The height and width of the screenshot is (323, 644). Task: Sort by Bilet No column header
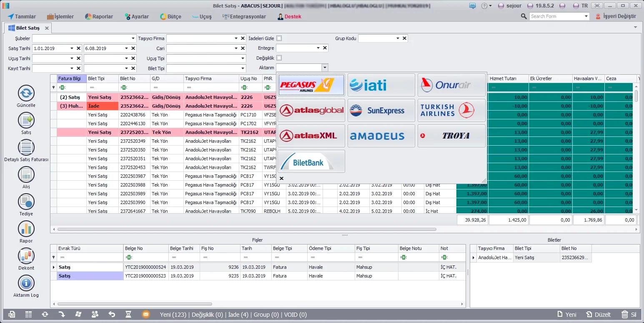click(x=134, y=78)
